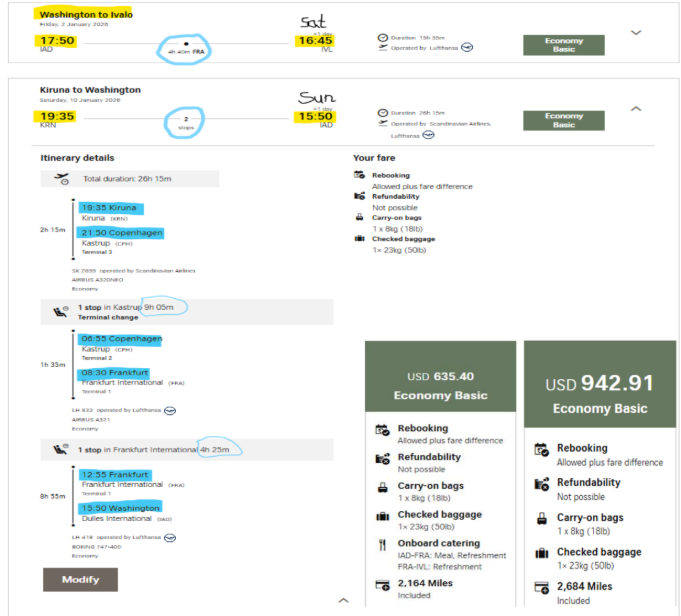Screen dimensions: 681x616
Task: Click the Lufthansa logo next to LH 418
Action: 170,540
